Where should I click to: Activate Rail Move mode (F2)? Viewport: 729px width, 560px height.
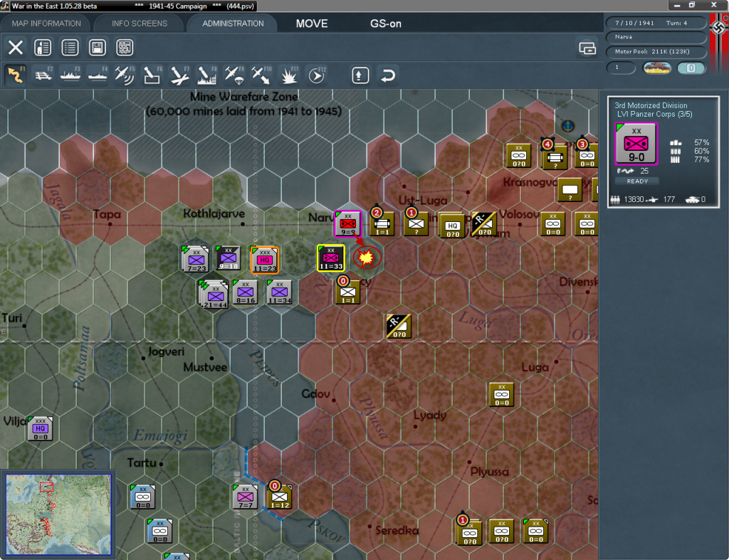tap(43, 75)
